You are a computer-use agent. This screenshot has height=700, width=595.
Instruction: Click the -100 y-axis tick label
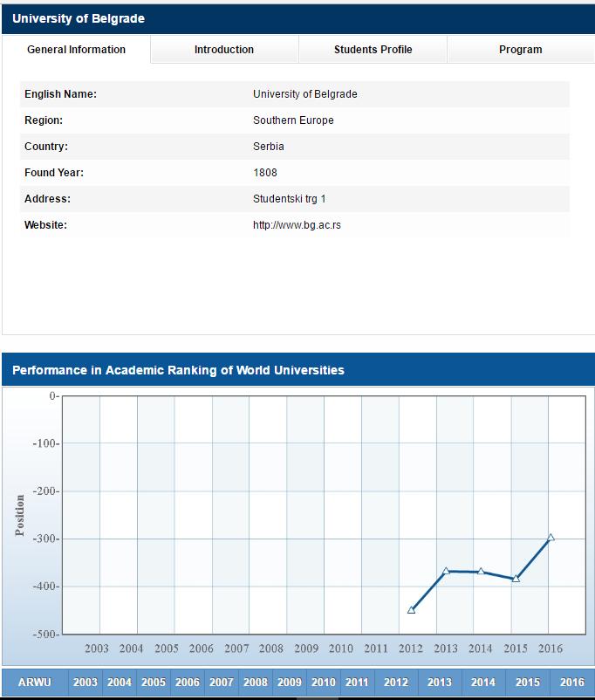(45, 443)
